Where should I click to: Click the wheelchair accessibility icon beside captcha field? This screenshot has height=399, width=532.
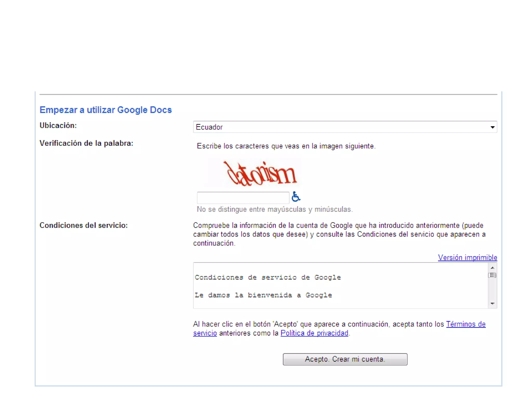click(296, 197)
